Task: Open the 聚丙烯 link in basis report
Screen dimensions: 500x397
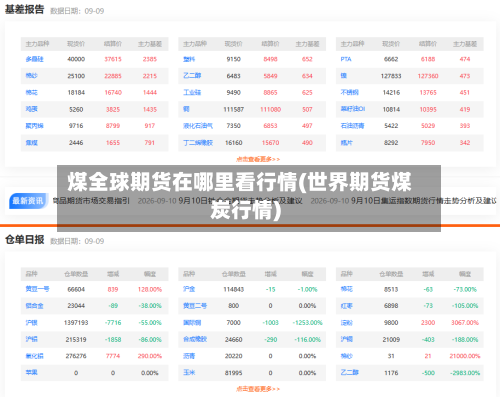Action: (34, 126)
